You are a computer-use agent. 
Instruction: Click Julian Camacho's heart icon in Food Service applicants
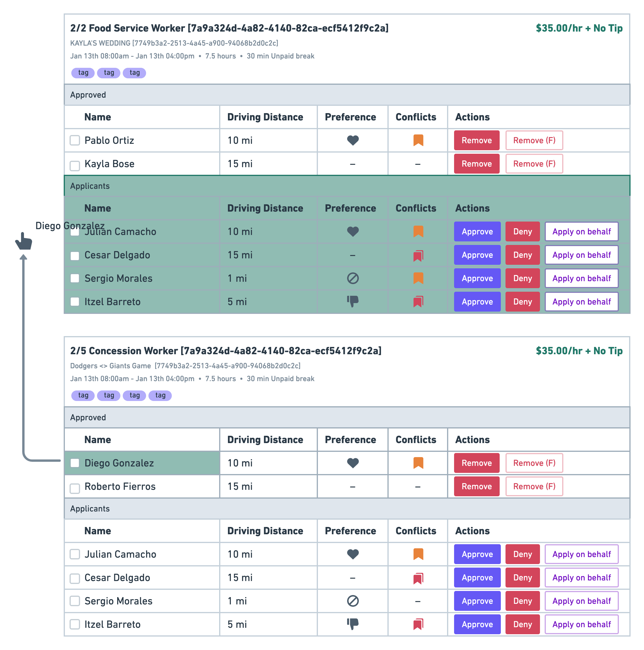tap(352, 231)
